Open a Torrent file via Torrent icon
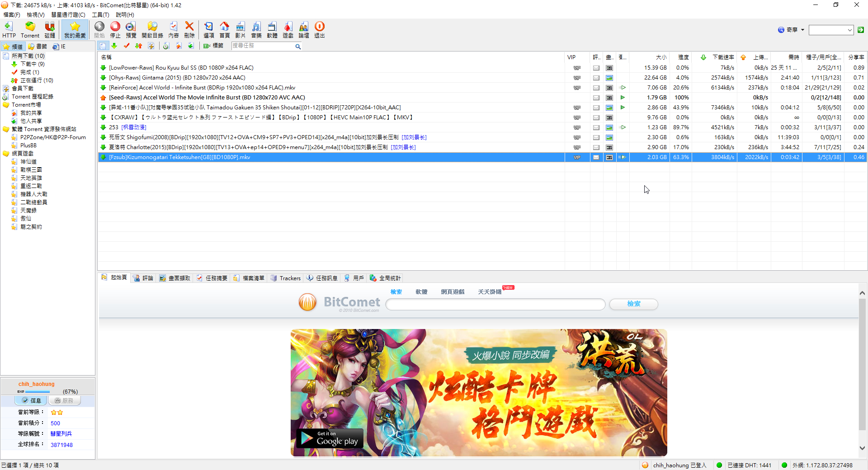 point(30,30)
